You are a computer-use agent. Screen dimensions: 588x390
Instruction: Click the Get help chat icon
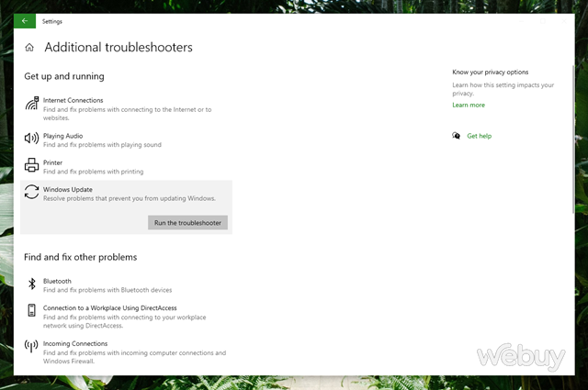pyautogui.click(x=456, y=136)
